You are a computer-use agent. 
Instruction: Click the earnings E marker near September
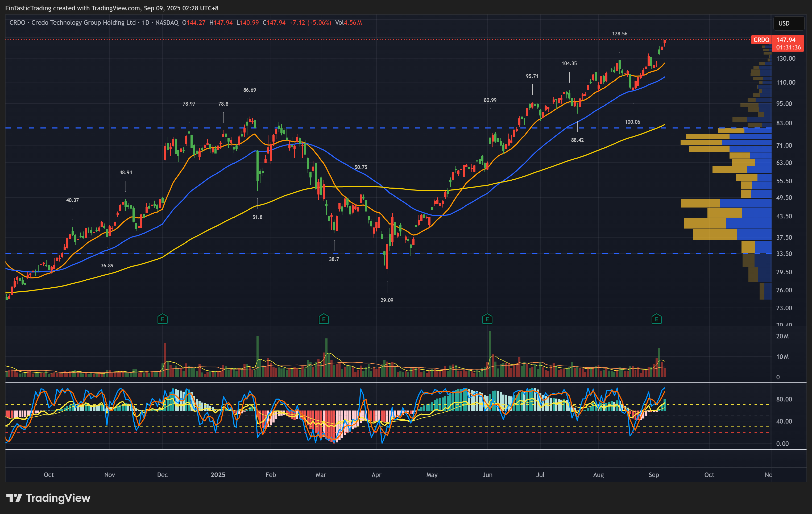click(x=656, y=319)
